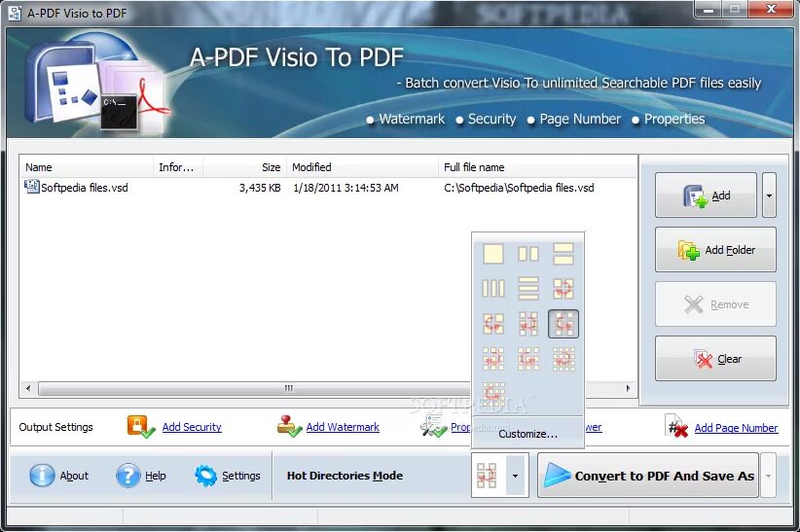The image size is (800, 532).
Task: Click Security in the banner
Action: (491, 119)
